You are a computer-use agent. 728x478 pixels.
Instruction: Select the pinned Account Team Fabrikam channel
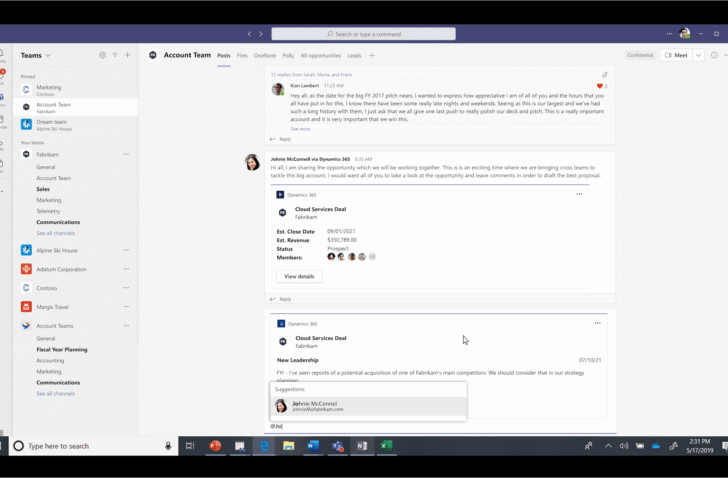[x=75, y=107]
